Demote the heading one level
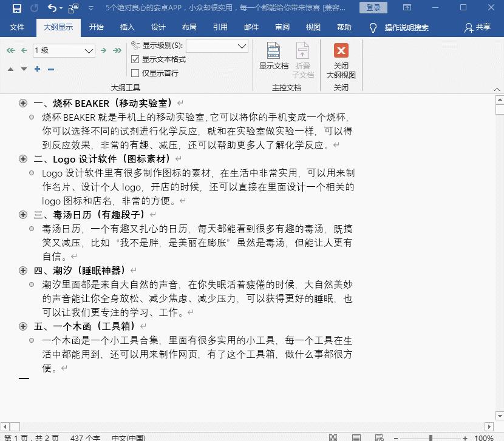The height and width of the screenshot is (441, 504). coord(103,50)
